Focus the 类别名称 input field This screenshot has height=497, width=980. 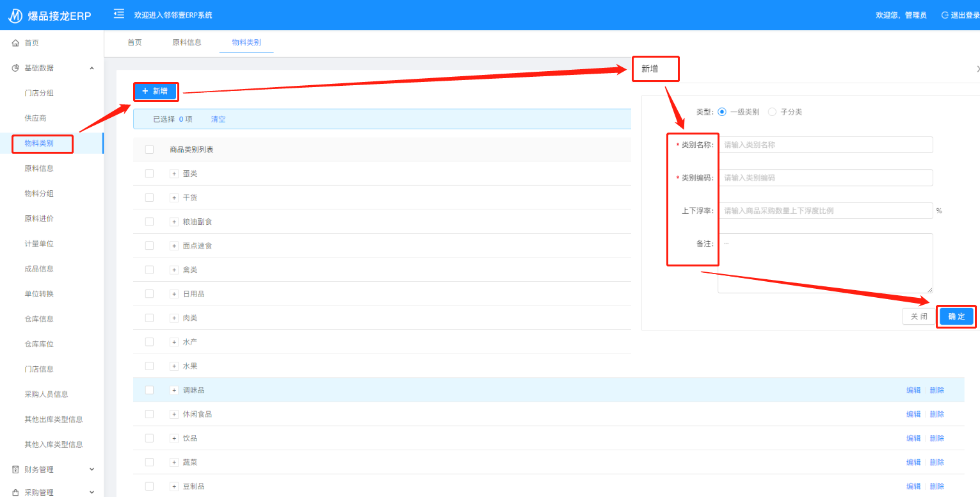coord(825,145)
